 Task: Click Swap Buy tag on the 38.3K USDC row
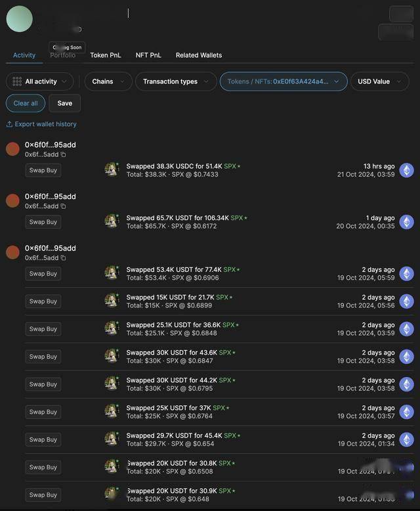(43, 170)
